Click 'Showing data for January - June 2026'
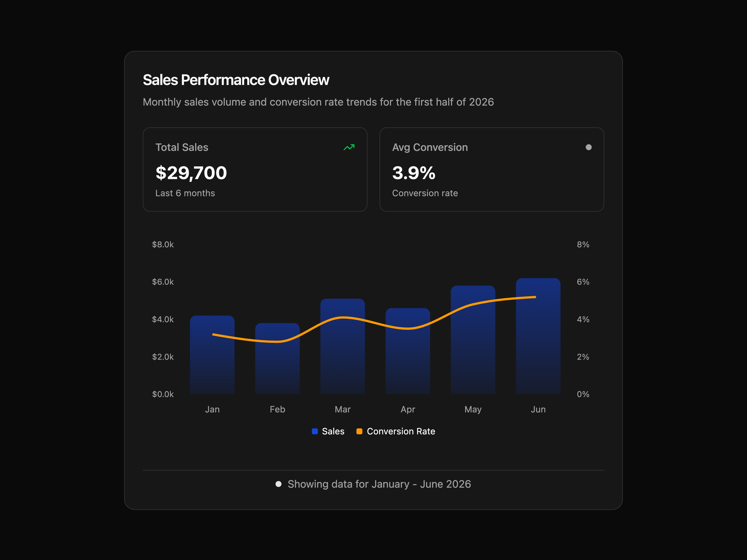The height and width of the screenshot is (560, 747). (379, 484)
